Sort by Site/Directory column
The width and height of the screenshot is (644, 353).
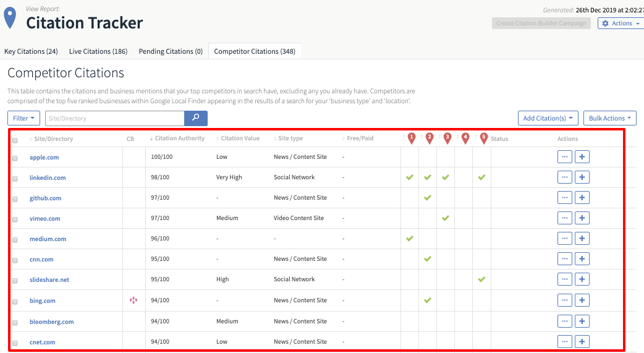[51, 139]
